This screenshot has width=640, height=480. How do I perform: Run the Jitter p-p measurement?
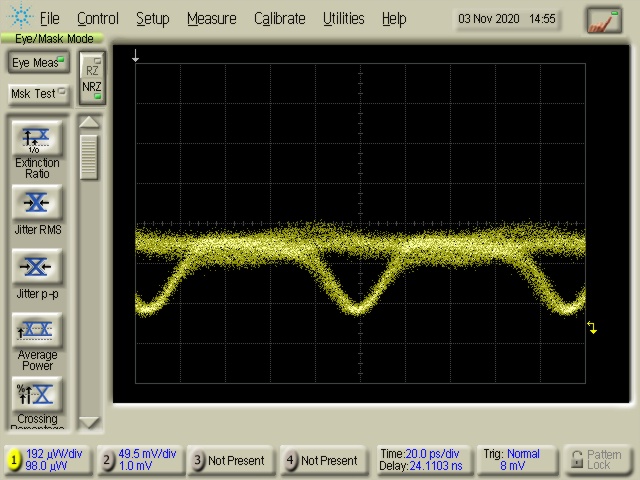coord(37,267)
